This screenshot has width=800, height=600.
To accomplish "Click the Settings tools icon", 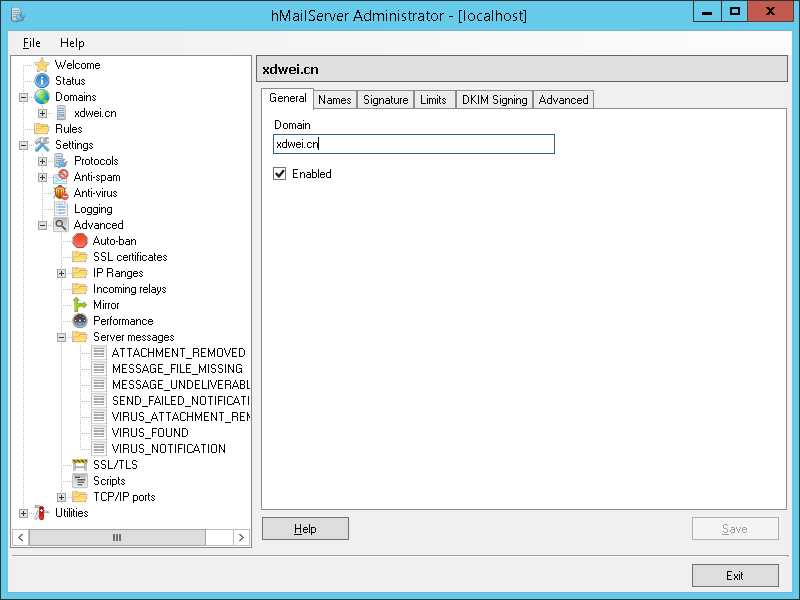I will (x=42, y=144).
